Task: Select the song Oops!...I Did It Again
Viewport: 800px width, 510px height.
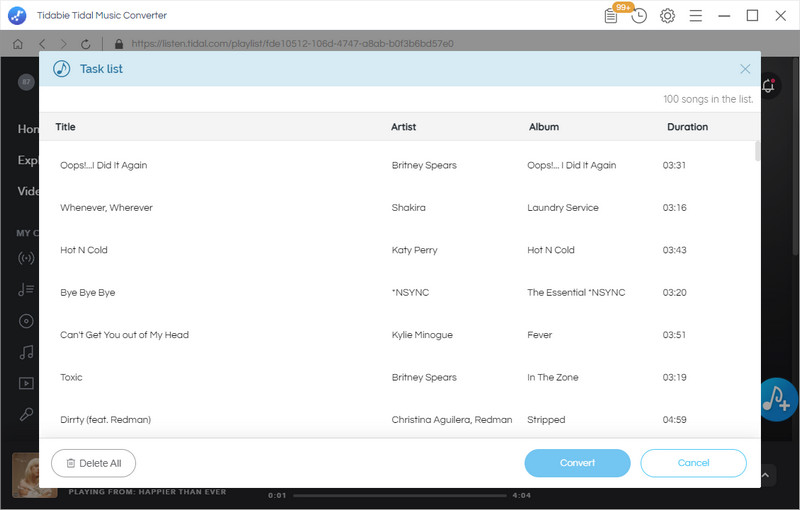Action: [x=104, y=165]
